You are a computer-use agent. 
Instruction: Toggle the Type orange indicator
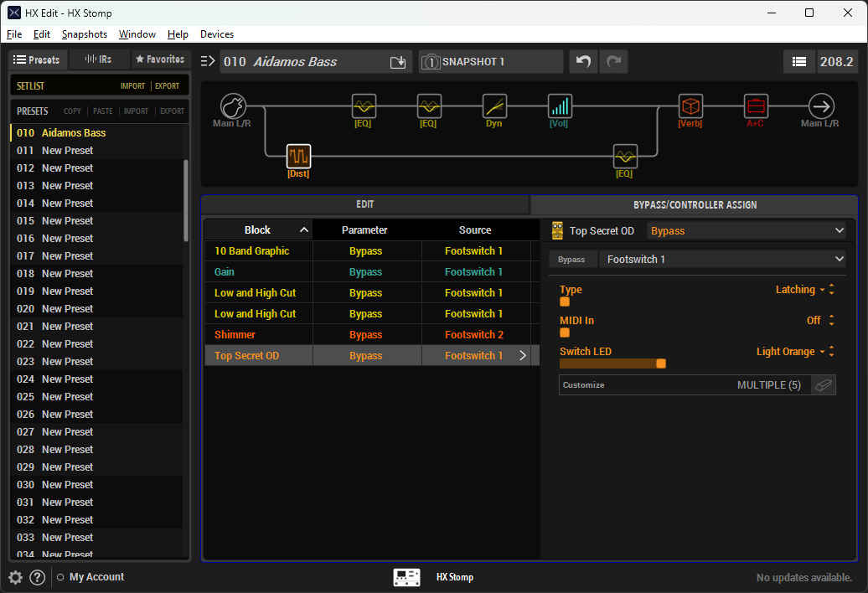pos(565,302)
